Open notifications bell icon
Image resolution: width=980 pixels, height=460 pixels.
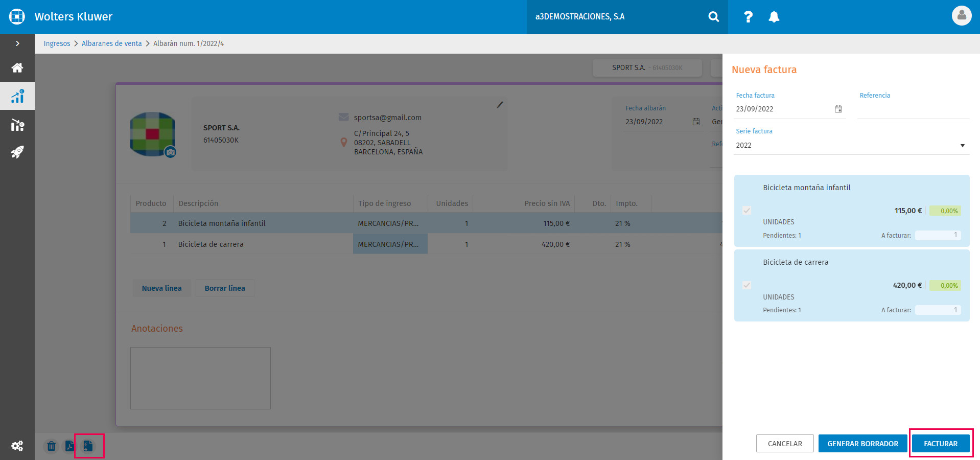[774, 17]
